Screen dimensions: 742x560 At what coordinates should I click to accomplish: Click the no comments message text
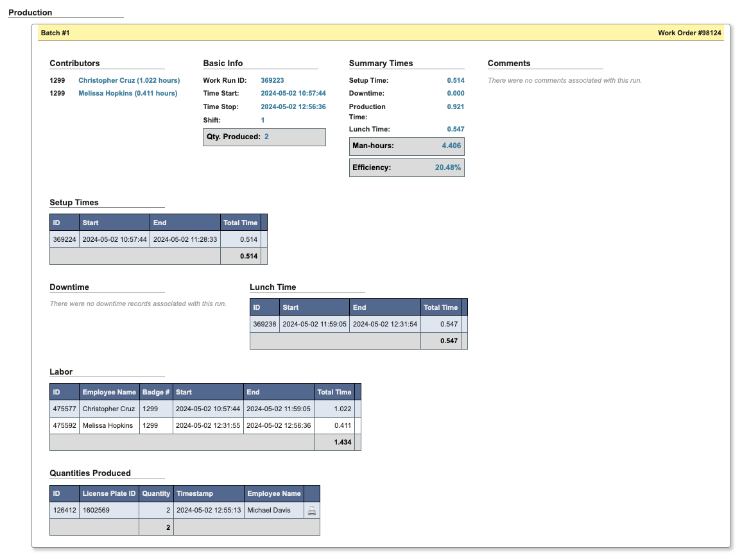(565, 80)
